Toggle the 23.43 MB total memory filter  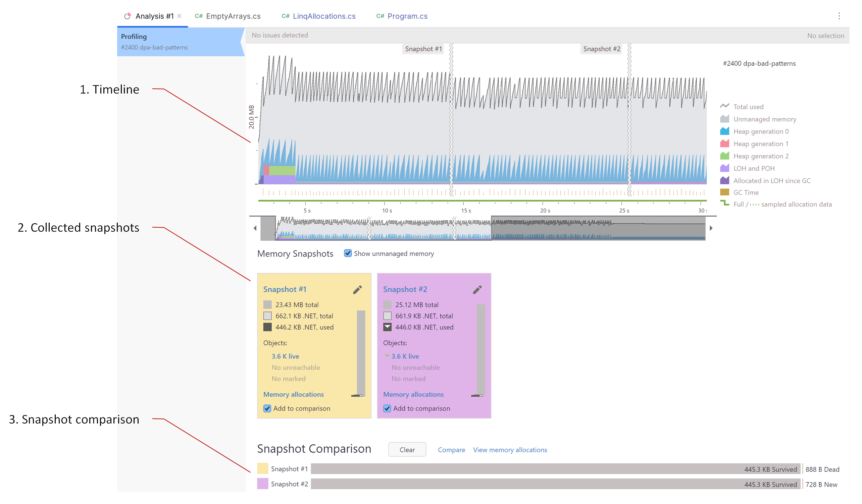(267, 304)
